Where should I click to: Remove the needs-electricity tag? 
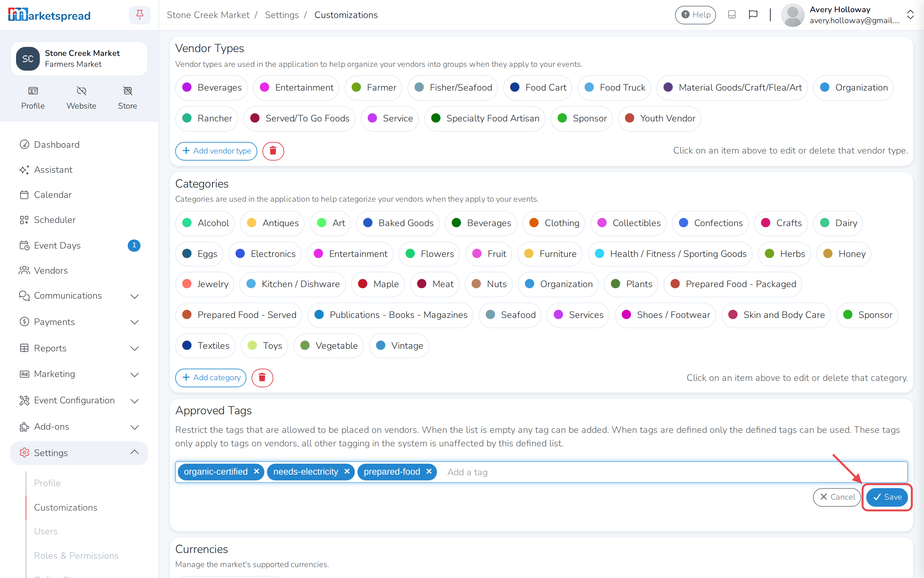347,471
